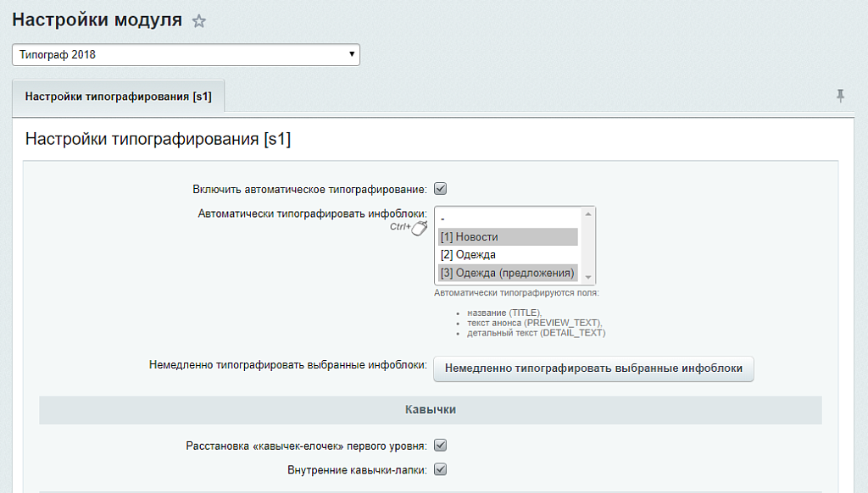Viewport: 868px width, 493px height.
Task: Click the Ctrl+mouse hint icon
Action: click(419, 227)
